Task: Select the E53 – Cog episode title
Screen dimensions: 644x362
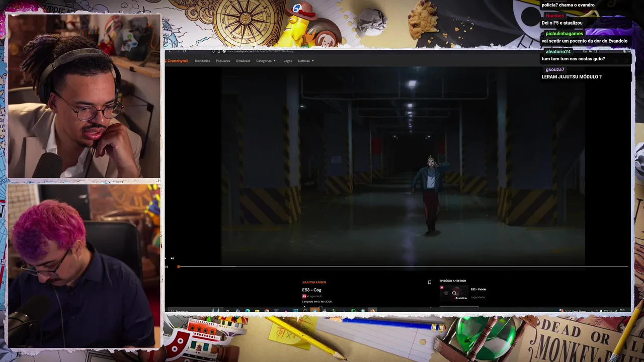Action: (x=311, y=290)
